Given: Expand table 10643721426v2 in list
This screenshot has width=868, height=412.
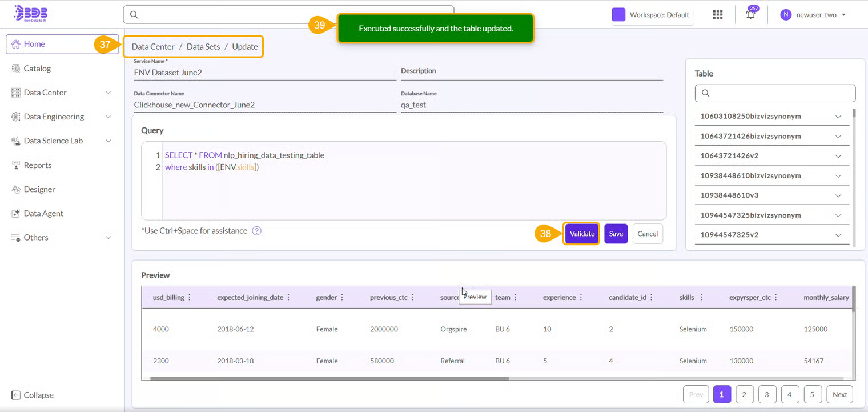Looking at the screenshot, I should pos(838,156).
